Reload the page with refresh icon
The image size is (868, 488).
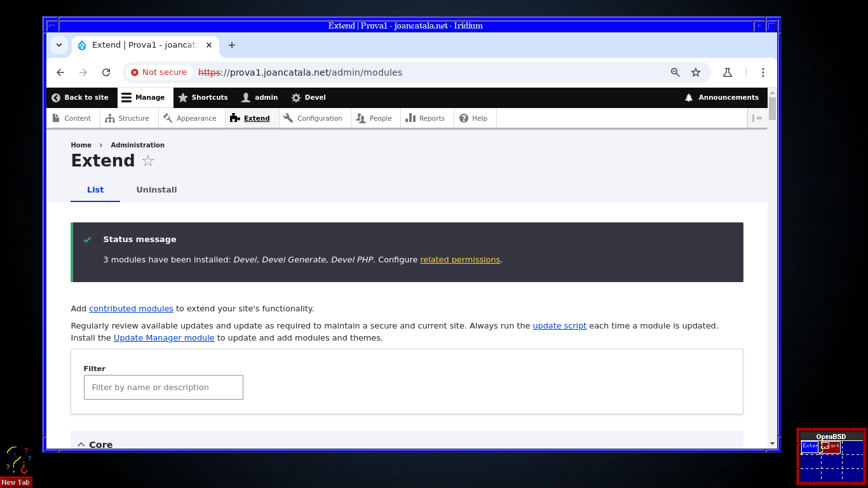point(106,72)
